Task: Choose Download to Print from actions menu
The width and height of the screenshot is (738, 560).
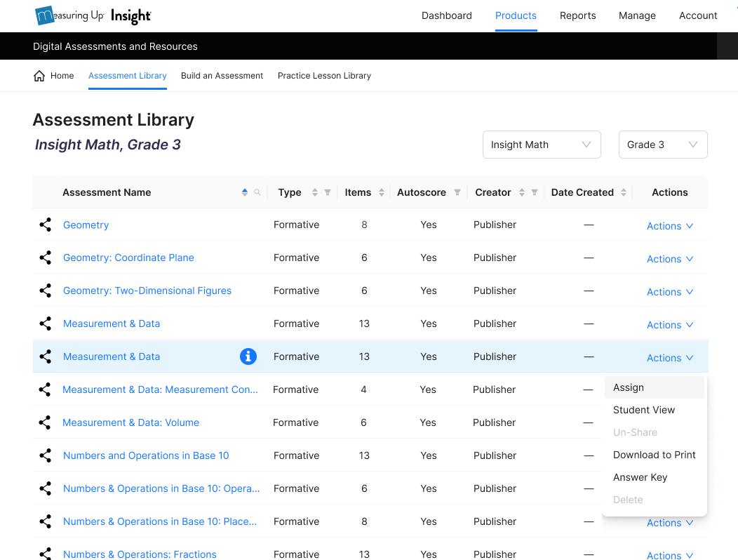Action: coord(655,455)
